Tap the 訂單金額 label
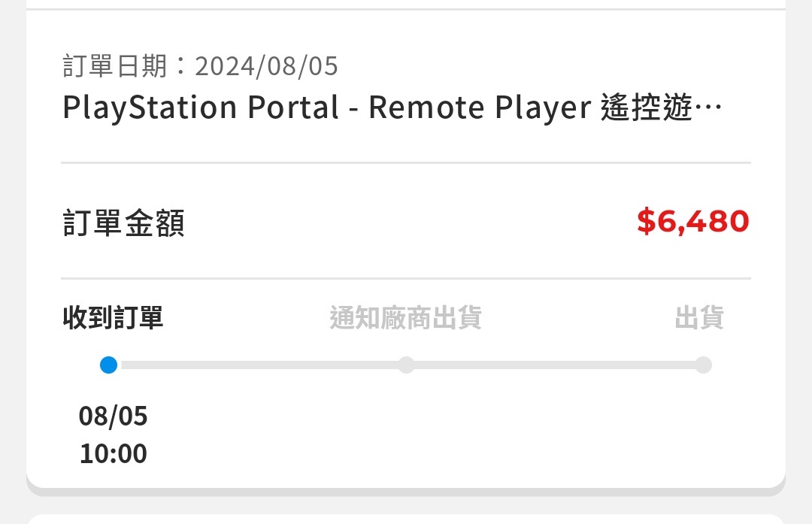Screen dimensions: 812x524 coord(123,224)
